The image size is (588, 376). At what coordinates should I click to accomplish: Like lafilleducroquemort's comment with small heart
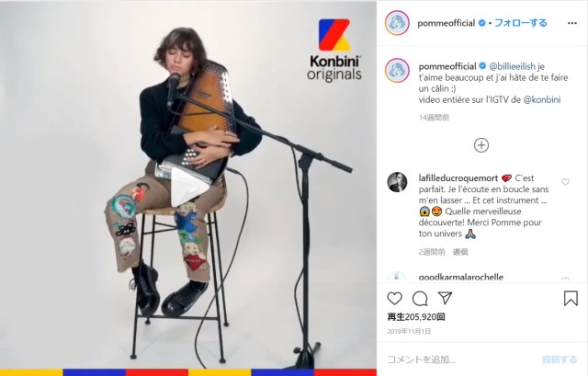point(565,182)
